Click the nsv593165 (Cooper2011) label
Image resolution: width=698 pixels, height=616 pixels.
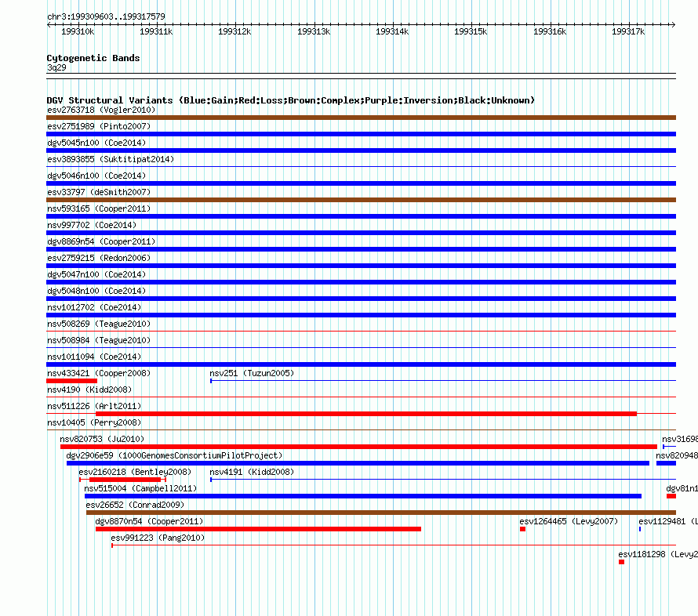(x=99, y=208)
